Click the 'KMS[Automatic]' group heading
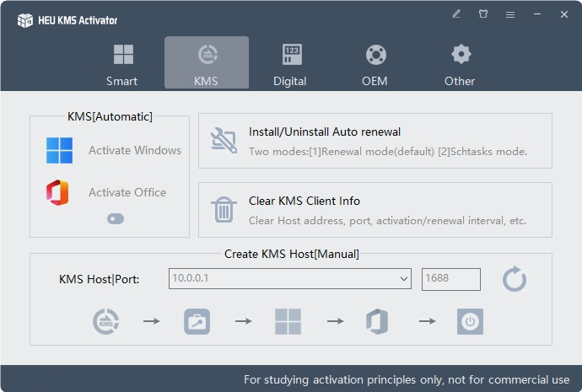This screenshot has width=582, height=392. pyautogui.click(x=110, y=116)
